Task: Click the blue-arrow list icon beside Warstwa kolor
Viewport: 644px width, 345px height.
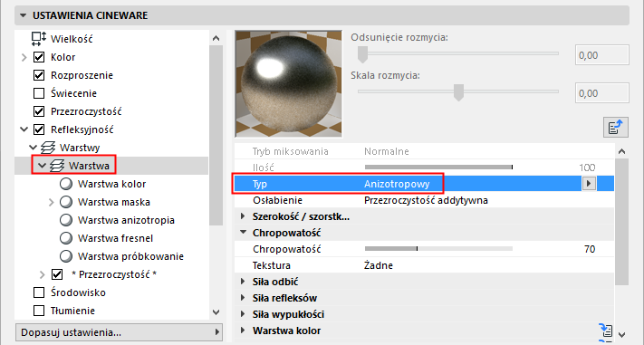Action: tap(606, 331)
